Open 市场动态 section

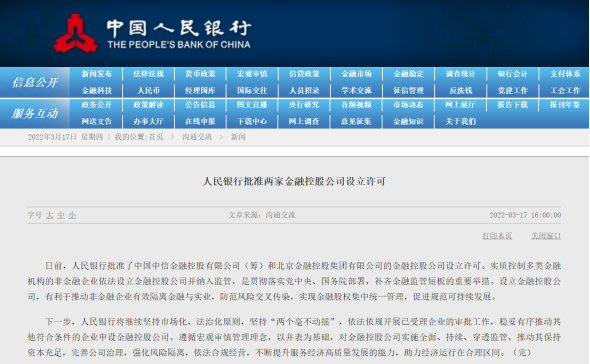[x=408, y=105]
